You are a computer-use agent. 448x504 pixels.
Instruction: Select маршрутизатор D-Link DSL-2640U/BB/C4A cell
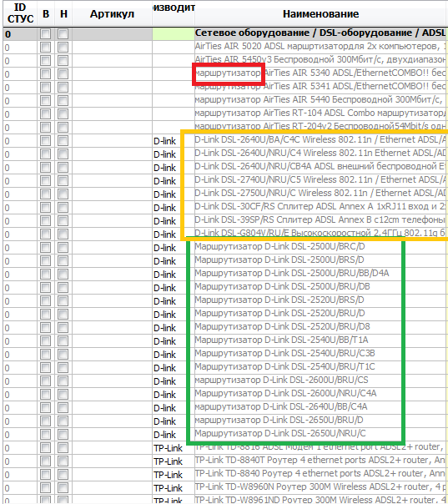pyautogui.click(x=320, y=407)
